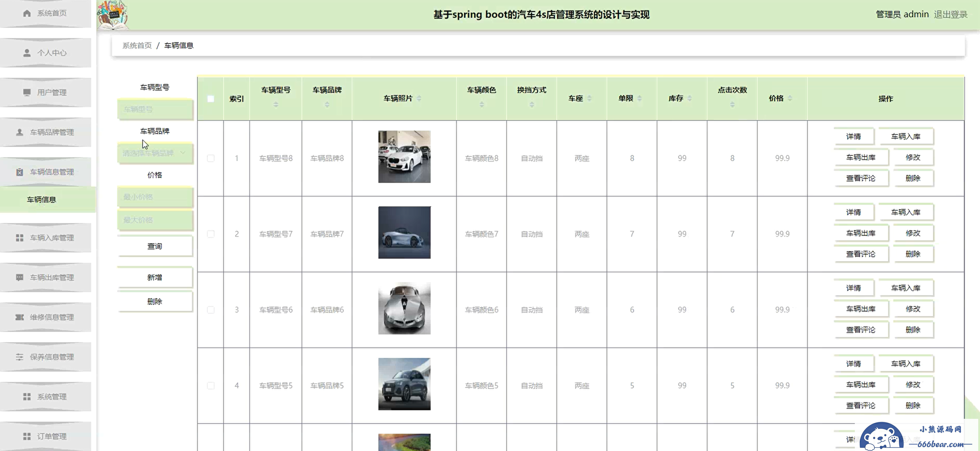This screenshot has height=451, width=980.
Task: Focus the 最大价格 input field
Action: pyautogui.click(x=155, y=220)
